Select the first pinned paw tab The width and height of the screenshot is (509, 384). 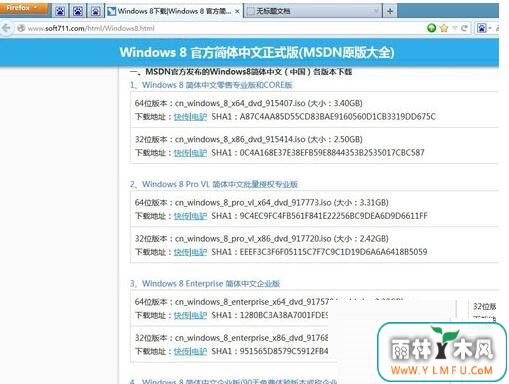click(60, 11)
